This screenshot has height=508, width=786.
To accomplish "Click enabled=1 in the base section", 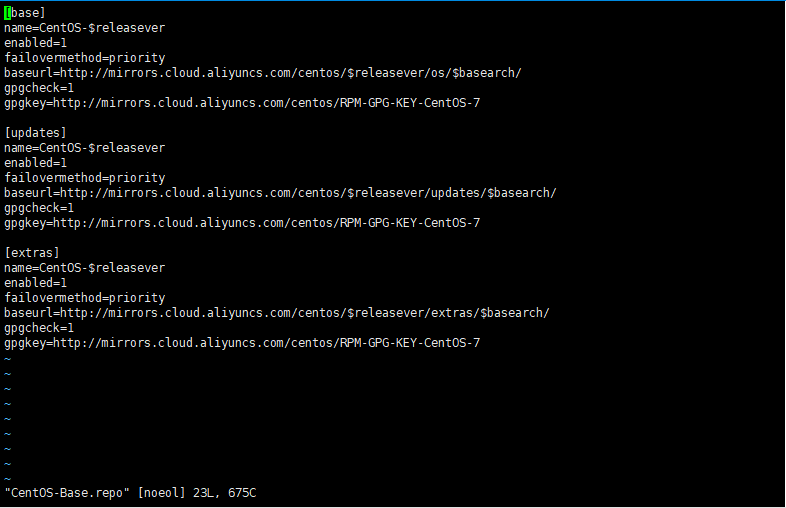I will (x=35, y=43).
